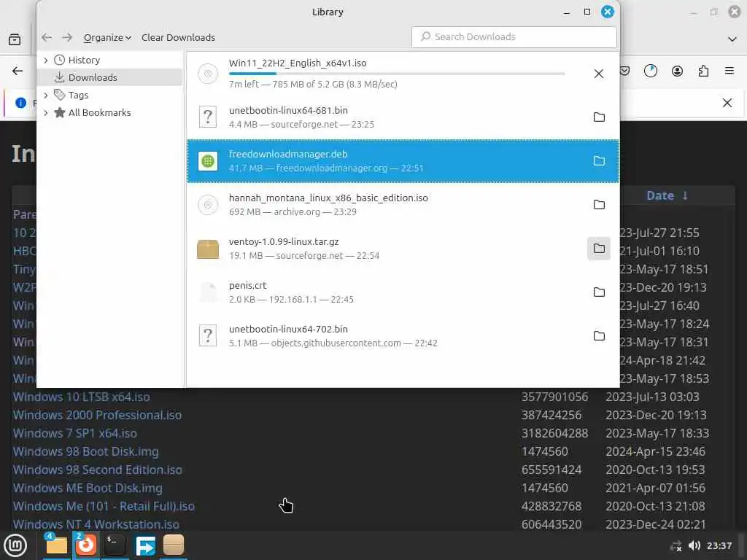Open the archive manager taskbar icon
This screenshot has height=560, width=747.
174,545
